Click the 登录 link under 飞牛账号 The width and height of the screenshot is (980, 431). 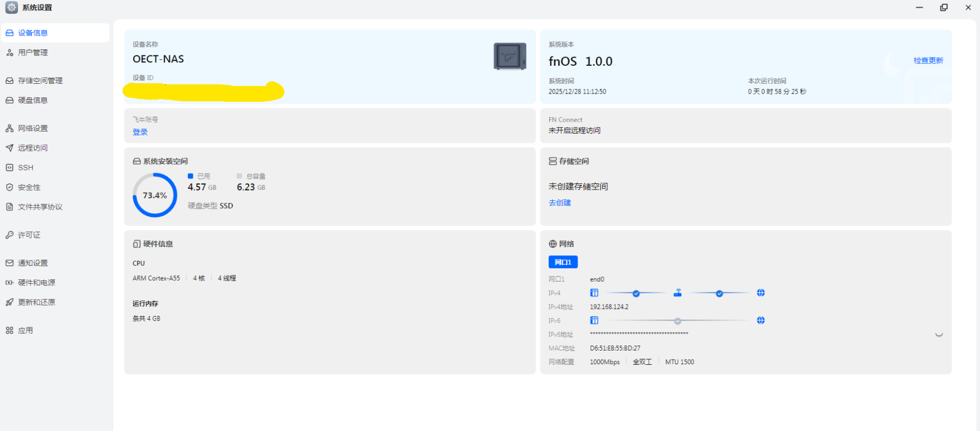pos(140,132)
